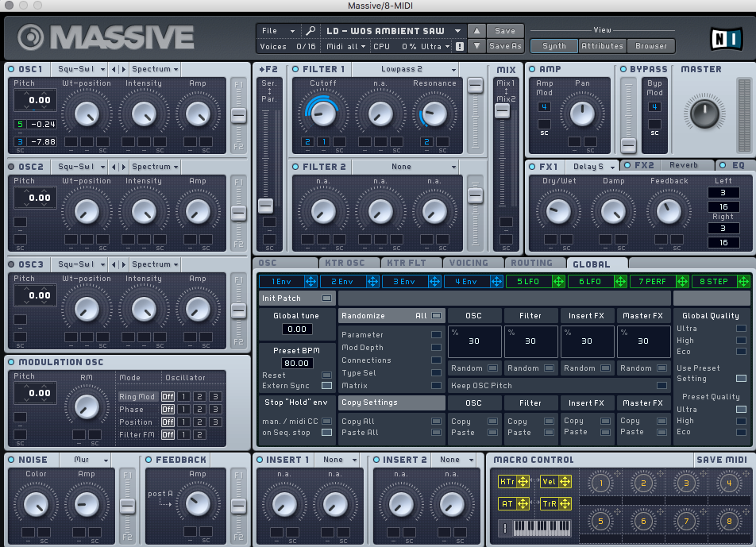This screenshot has height=547, width=756.
Task: Open the FX1 Delay S effect dropdown
Action: coord(593,167)
